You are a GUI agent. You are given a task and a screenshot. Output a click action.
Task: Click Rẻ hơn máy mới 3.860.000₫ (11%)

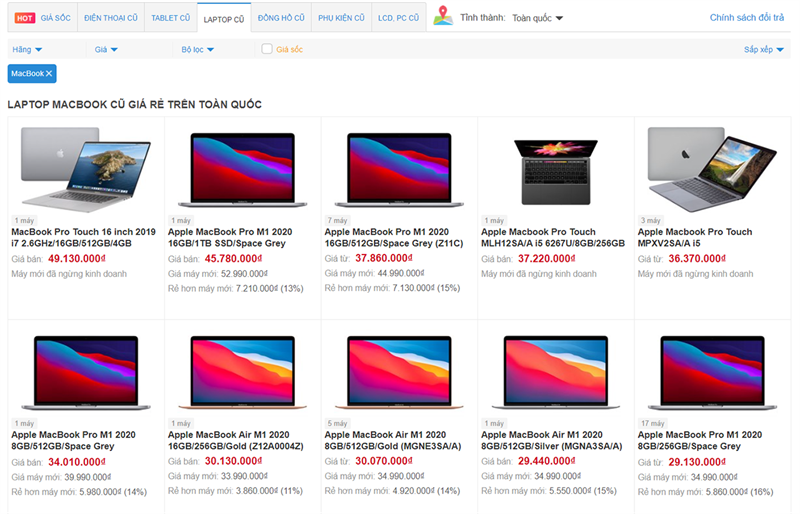[235, 491]
